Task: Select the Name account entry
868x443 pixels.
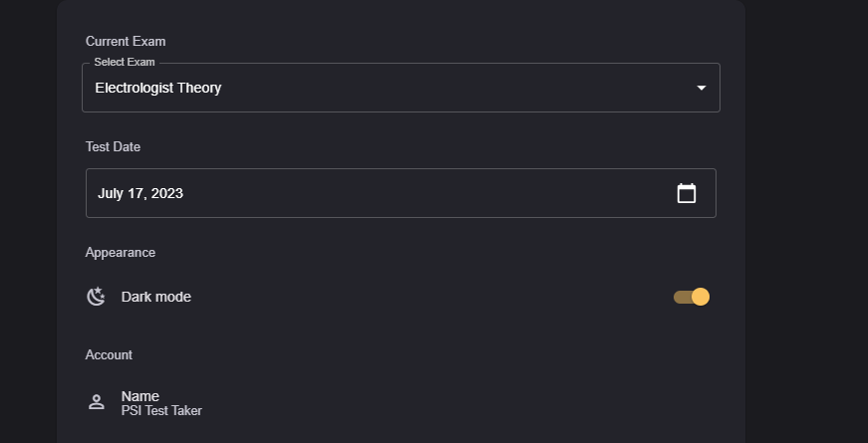Action: point(141,396)
